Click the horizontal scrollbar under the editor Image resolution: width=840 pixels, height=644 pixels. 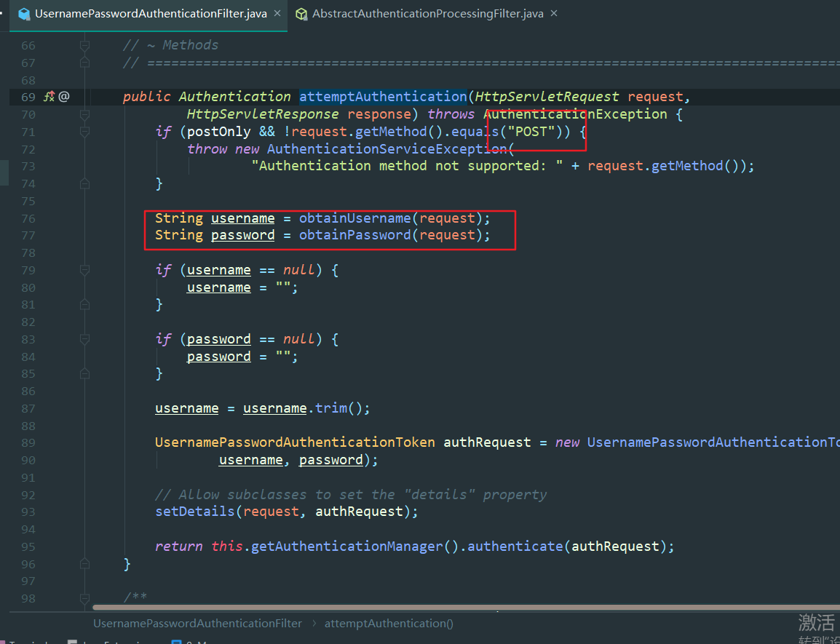coord(466,608)
